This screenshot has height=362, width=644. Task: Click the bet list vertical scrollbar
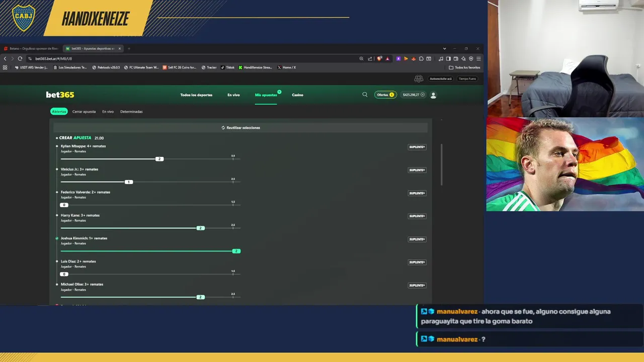[442, 164]
